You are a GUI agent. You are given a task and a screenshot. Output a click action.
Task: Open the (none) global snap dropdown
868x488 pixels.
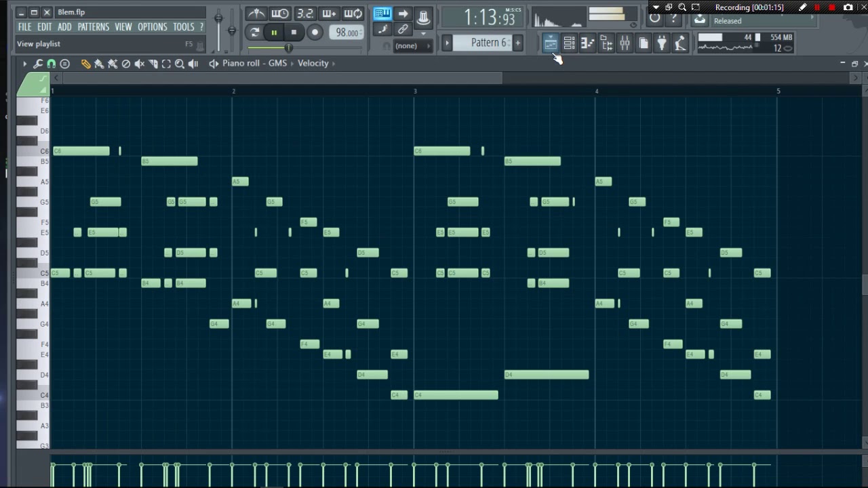pyautogui.click(x=412, y=46)
